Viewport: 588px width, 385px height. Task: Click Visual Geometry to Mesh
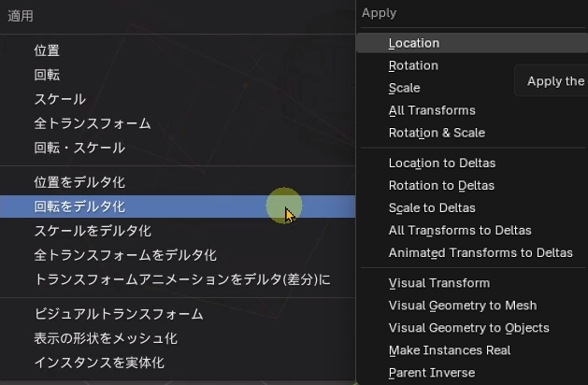pos(463,306)
